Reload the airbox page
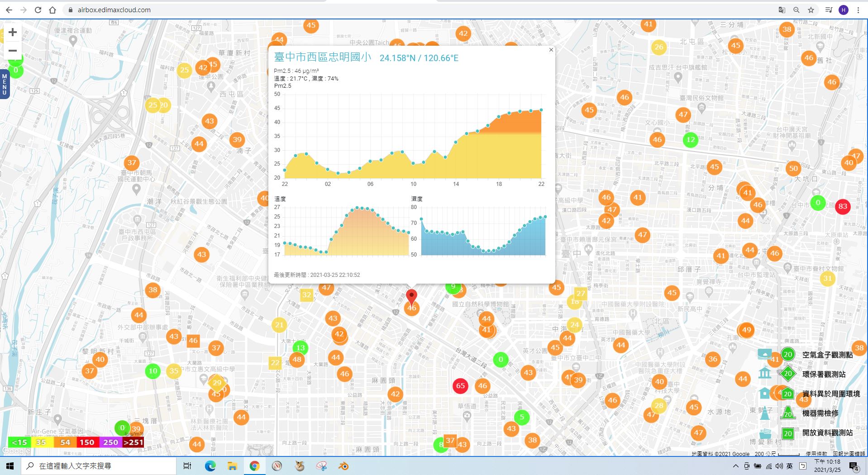Screen dimensions: 868x475 [38, 10]
